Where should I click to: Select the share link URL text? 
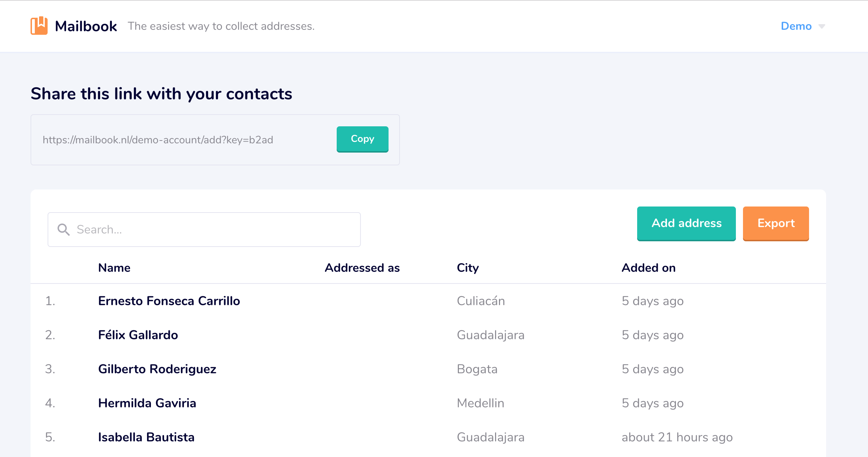158,140
